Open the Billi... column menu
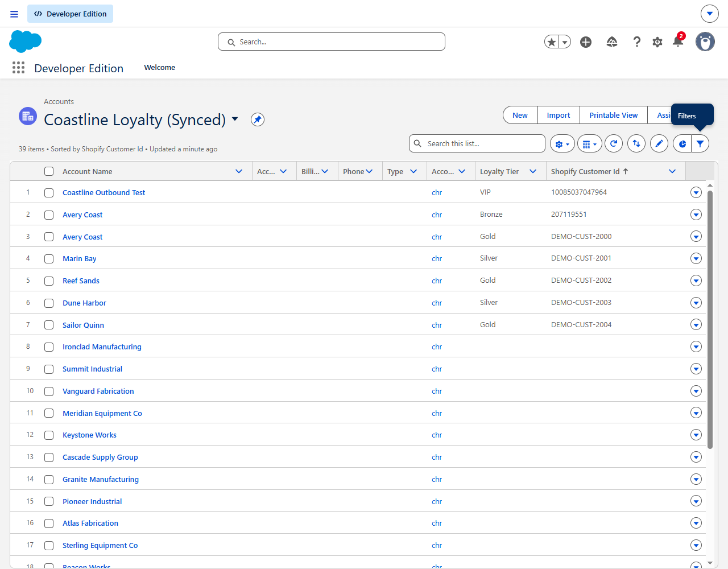728x569 pixels. point(325,171)
